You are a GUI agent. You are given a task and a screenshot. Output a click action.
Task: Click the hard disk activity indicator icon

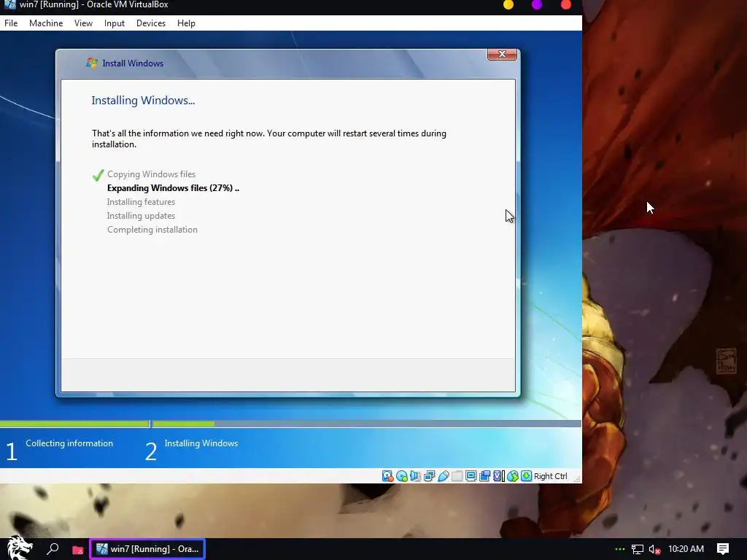pyautogui.click(x=388, y=475)
